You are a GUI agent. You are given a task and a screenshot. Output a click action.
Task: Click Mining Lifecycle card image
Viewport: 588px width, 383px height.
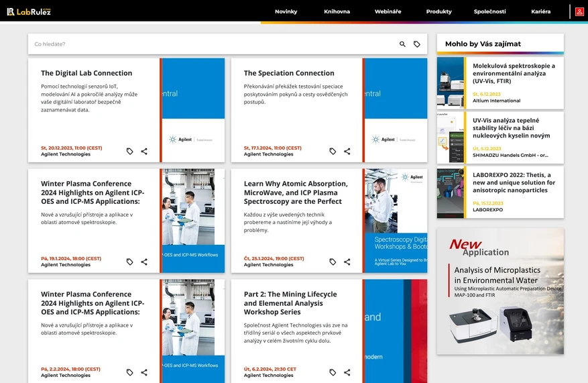pos(396,331)
